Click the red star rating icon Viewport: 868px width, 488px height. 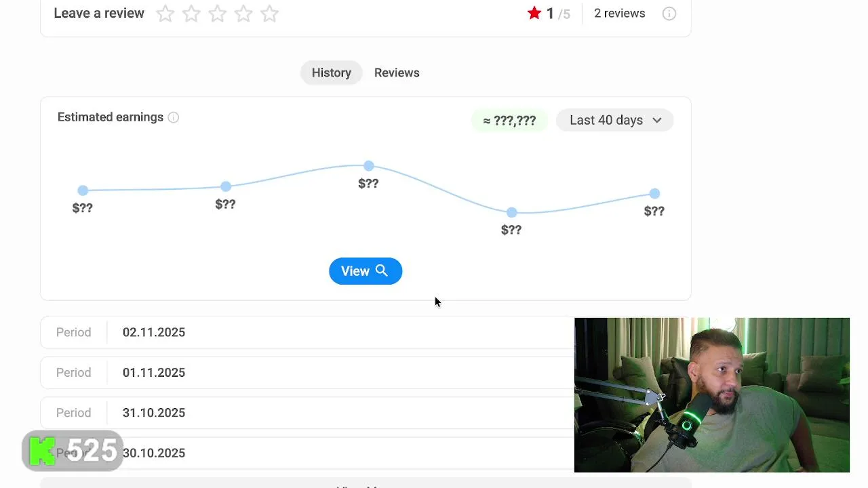pos(534,13)
